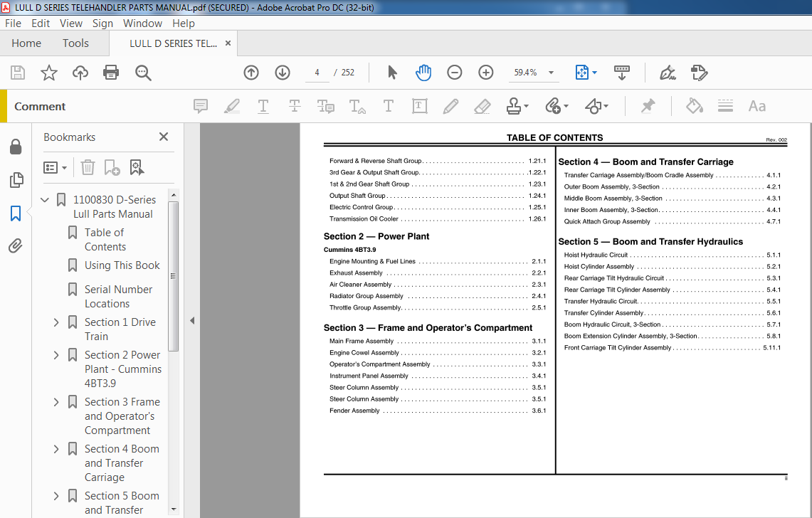Screen dimensions: 812x518
Task: Add a new bookmark
Action: click(112, 167)
